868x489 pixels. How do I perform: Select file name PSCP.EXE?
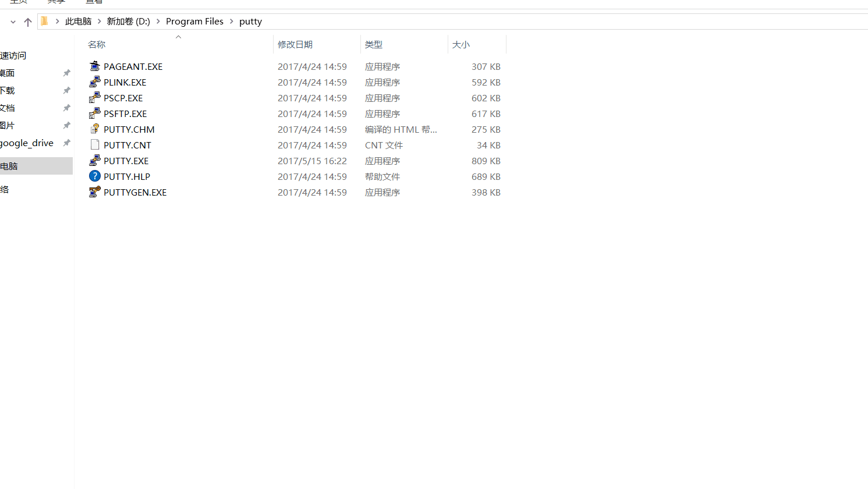click(123, 98)
